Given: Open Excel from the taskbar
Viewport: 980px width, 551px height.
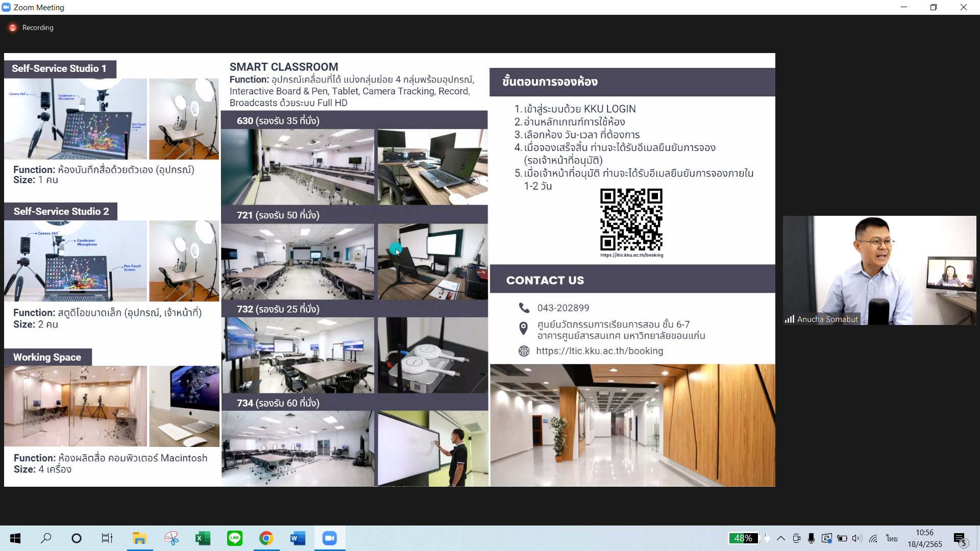Looking at the screenshot, I should [203, 538].
